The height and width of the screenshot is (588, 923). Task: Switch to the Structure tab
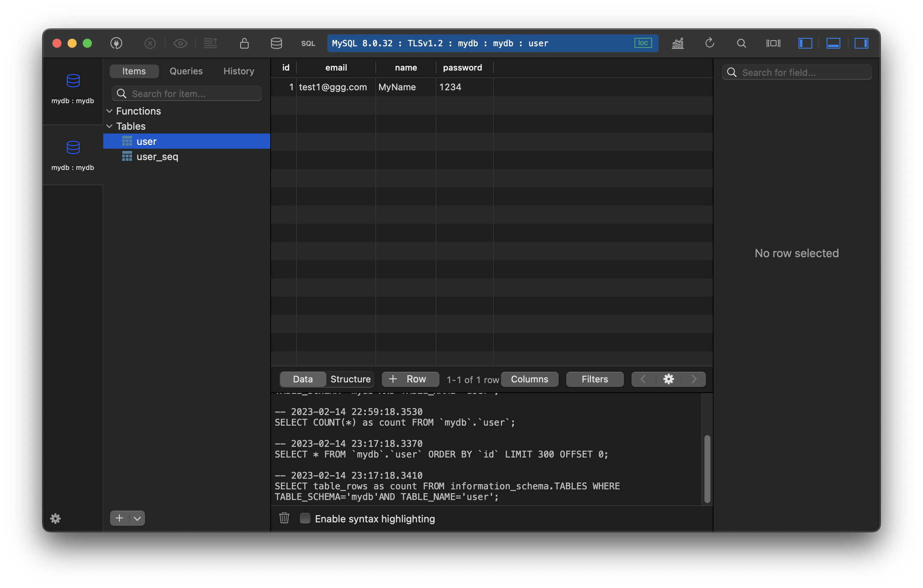350,379
